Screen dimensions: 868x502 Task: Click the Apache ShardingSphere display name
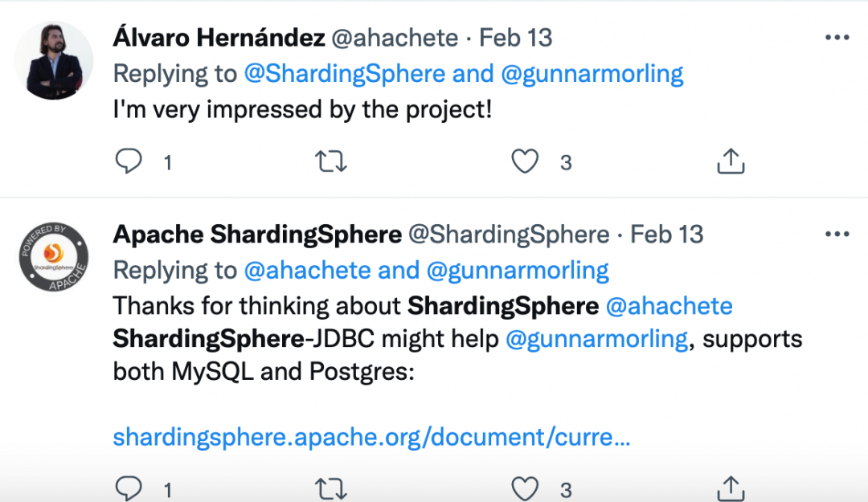point(257,235)
